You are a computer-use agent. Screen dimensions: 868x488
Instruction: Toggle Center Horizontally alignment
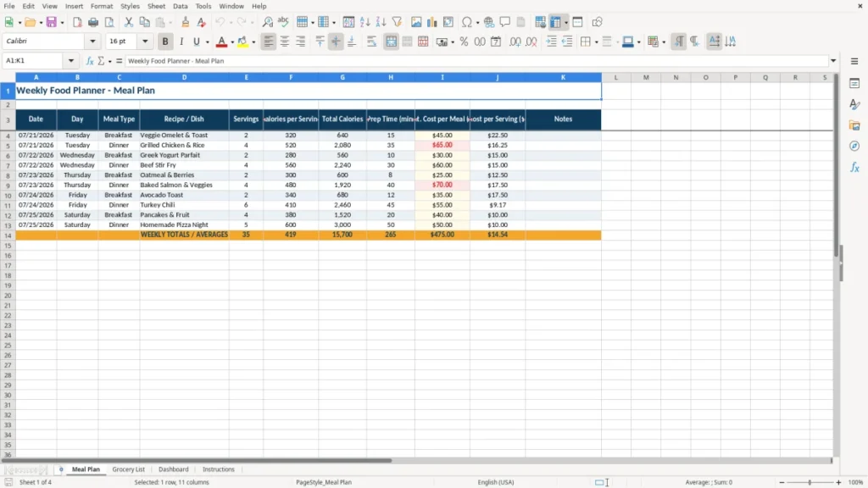click(285, 42)
